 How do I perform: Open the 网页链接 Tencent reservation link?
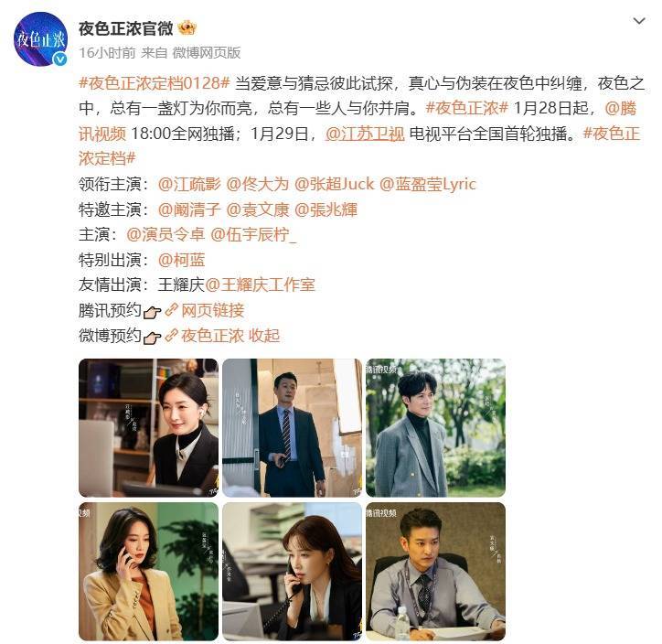[x=213, y=310]
